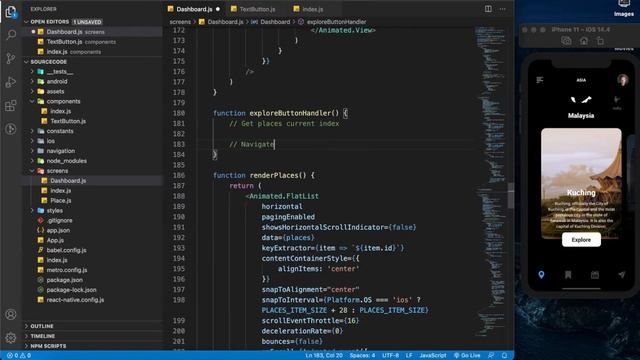The width and height of the screenshot is (640, 360).
Task: Tap the Malaysia country map icon
Action: coord(581,100)
